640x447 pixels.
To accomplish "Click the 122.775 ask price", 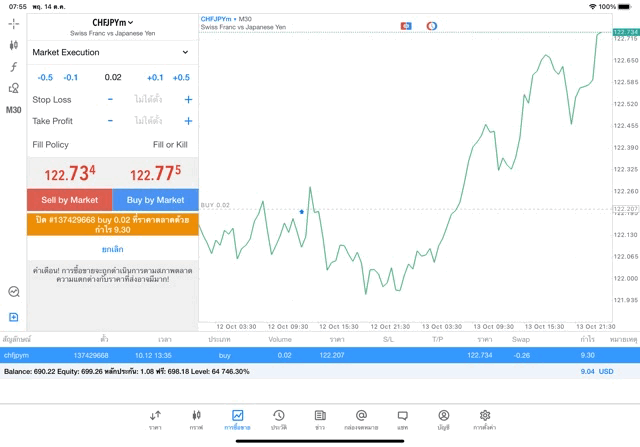I will 156,173.
